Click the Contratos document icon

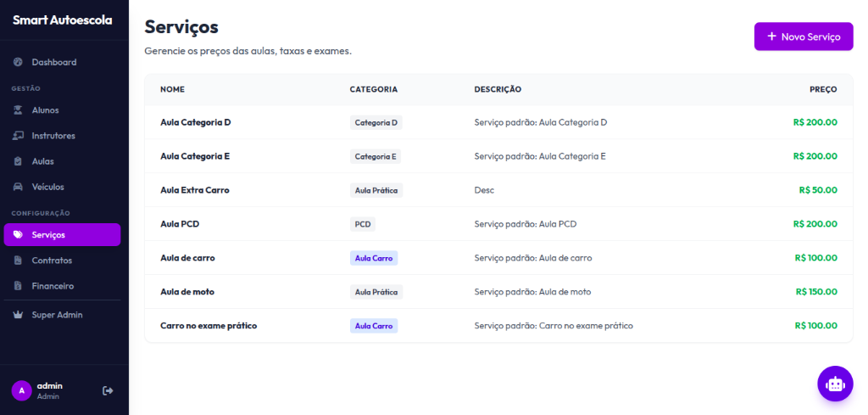18,261
